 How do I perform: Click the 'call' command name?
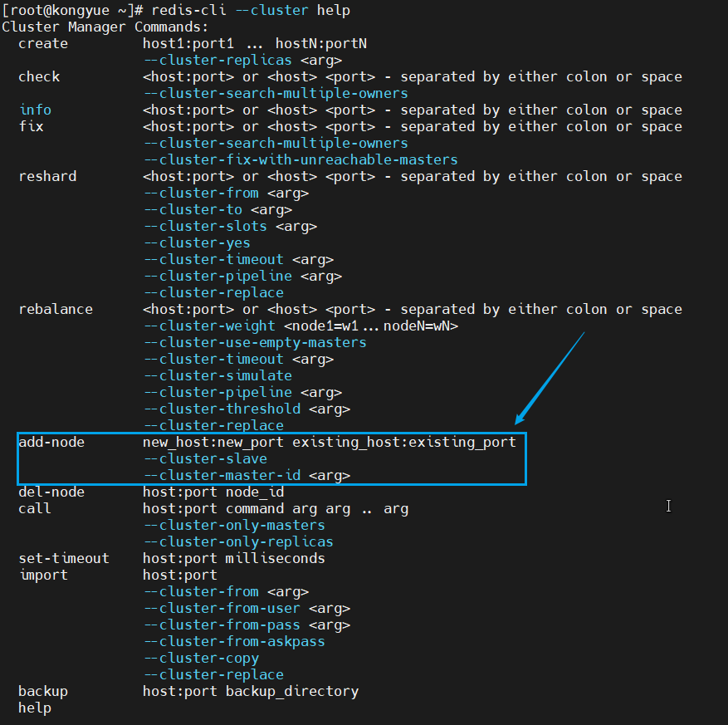tap(35, 508)
